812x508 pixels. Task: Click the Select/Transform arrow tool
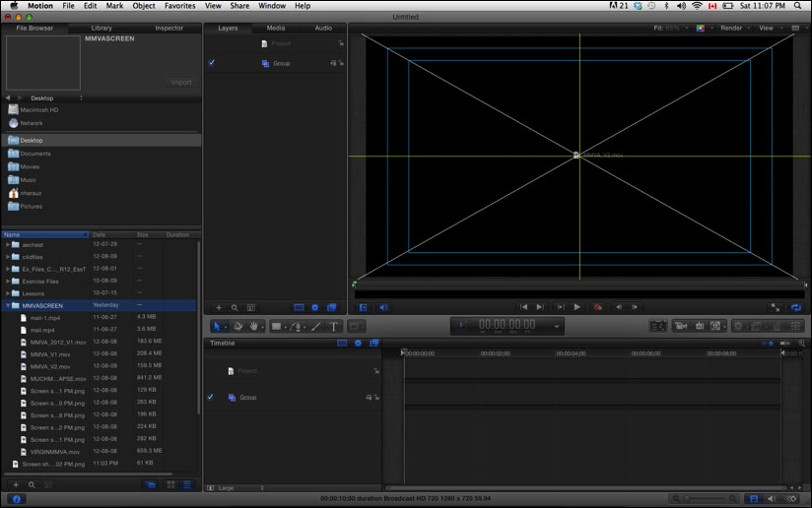point(219,326)
